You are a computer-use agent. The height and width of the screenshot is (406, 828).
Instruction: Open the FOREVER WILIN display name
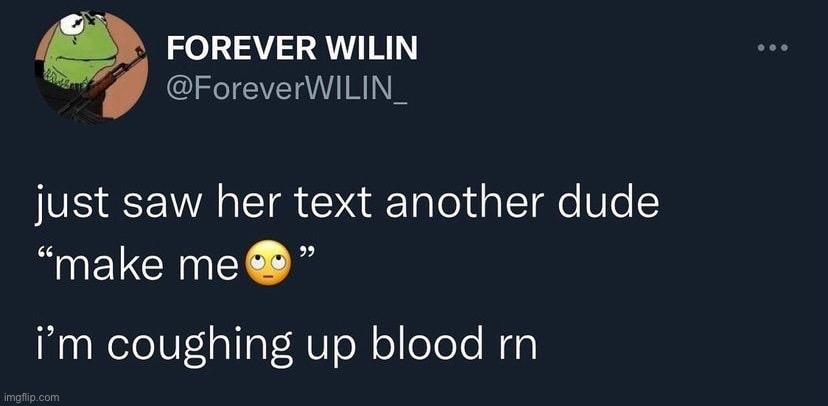point(292,49)
